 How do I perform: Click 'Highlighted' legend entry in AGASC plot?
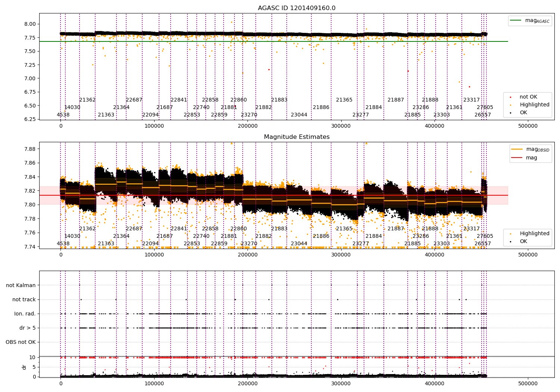click(x=530, y=105)
